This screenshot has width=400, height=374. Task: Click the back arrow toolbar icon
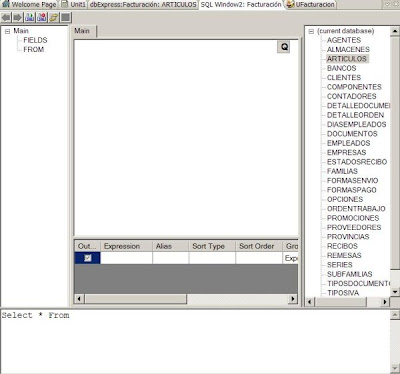click(x=6, y=17)
